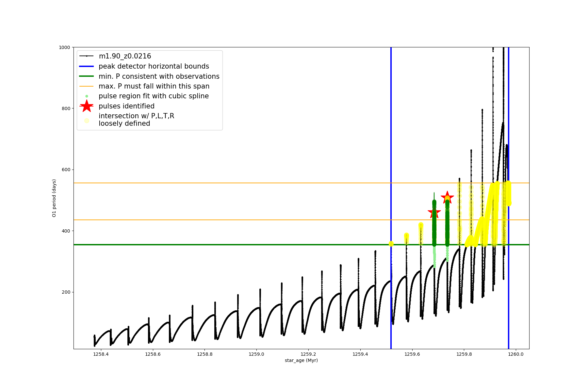588x392 pixels.
Task: Click the 'O1 period (days)' y-axis label
Action: coord(54,198)
